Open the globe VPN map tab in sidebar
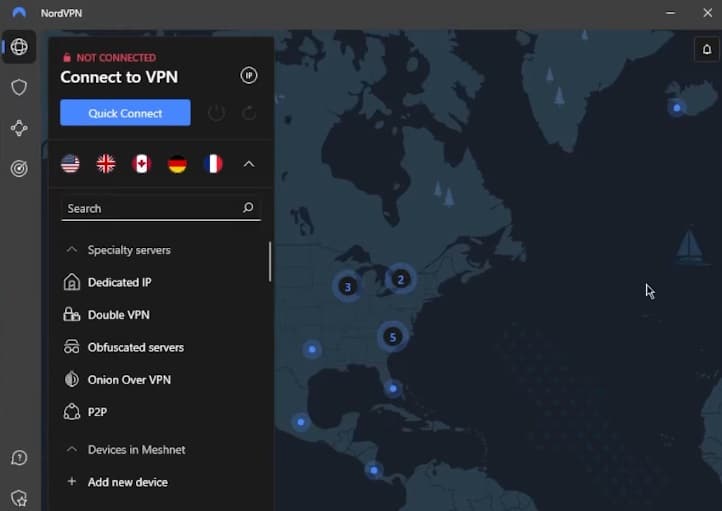This screenshot has width=722, height=511. pyautogui.click(x=19, y=46)
